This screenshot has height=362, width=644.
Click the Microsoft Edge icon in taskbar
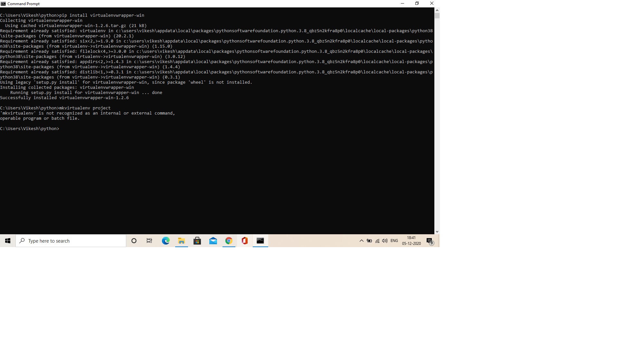(x=166, y=240)
